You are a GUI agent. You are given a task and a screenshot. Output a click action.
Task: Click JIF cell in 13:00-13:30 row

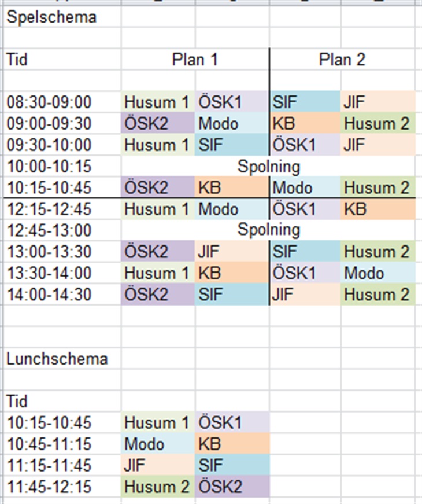pyautogui.click(x=232, y=251)
